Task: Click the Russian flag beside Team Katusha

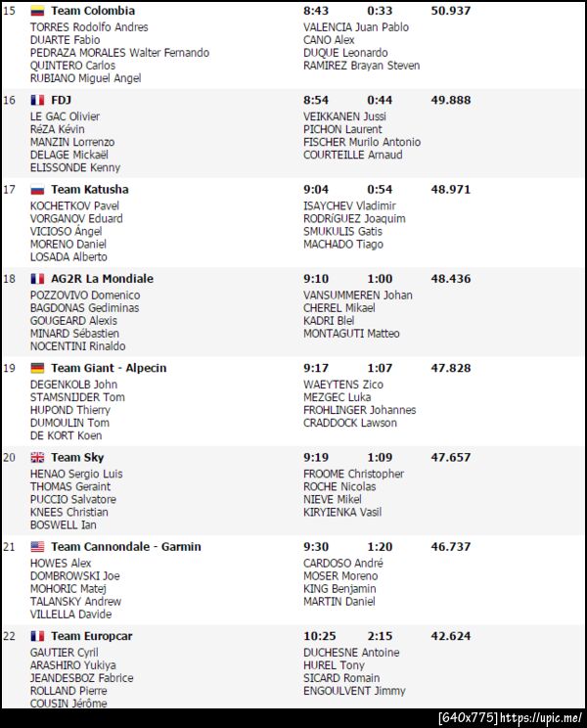Action: [38, 189]
